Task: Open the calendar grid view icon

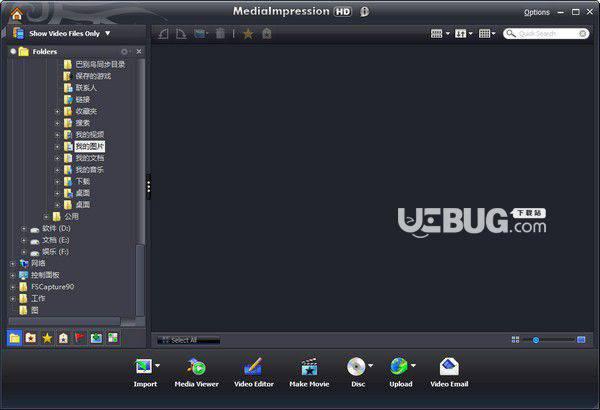Action: 113,338
